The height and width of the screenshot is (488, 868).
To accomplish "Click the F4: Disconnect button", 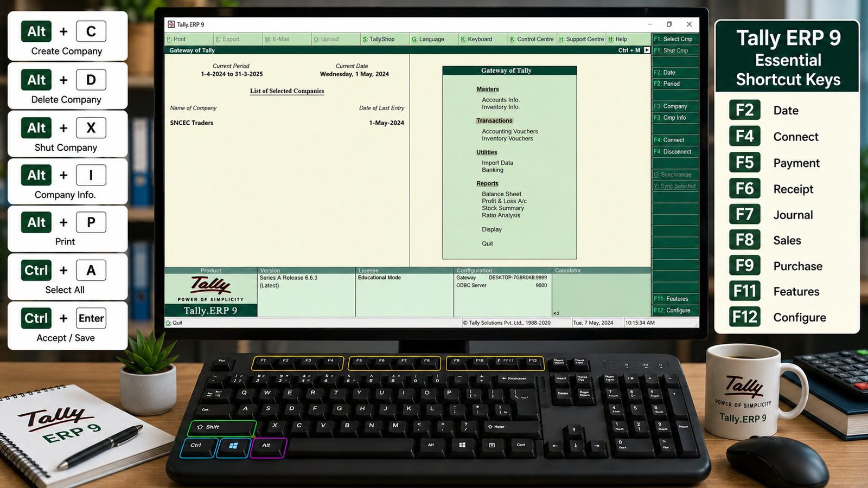I will point(675,152).
